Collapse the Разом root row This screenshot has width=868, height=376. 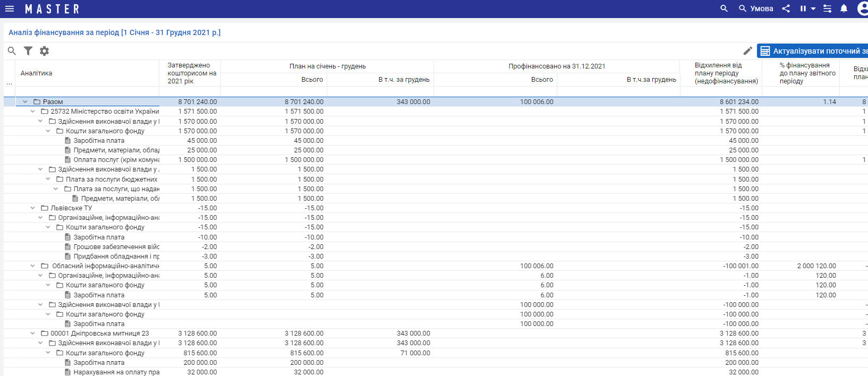(x=25, y=102)
